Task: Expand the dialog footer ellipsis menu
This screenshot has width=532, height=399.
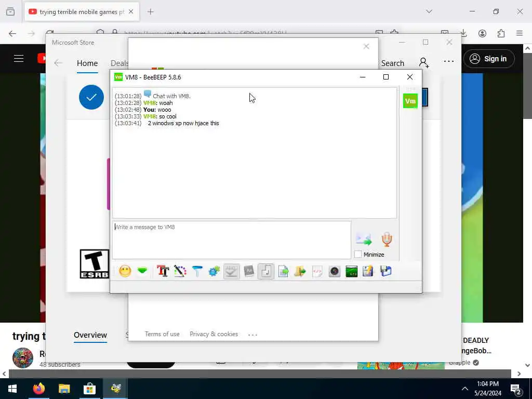Action: click(252, 335)
